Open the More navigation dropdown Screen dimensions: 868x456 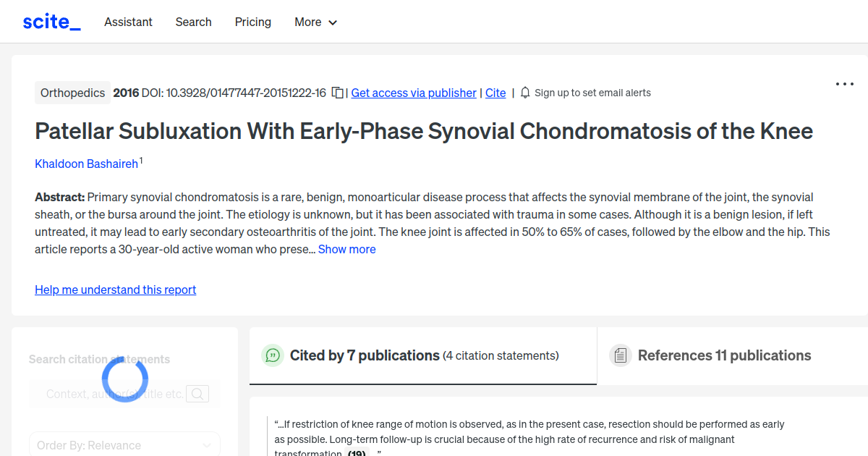[315, 22]
